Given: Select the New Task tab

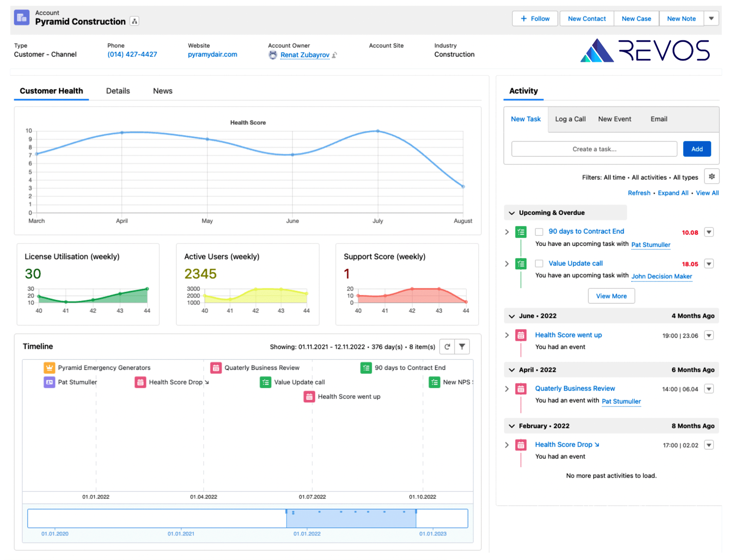Looking at the screenshot, I should tap(526, 119).
